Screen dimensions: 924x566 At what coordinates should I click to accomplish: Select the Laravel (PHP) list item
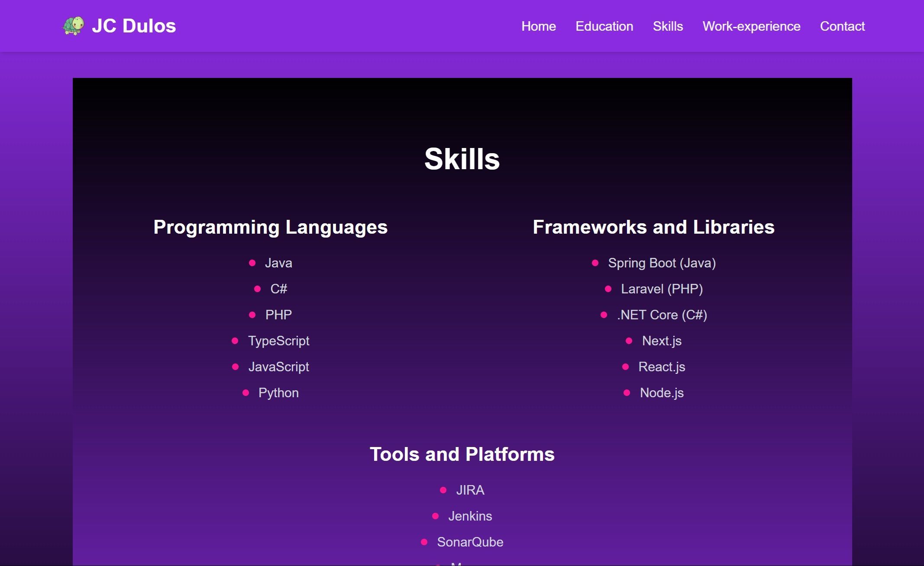(x=662, y=289)
